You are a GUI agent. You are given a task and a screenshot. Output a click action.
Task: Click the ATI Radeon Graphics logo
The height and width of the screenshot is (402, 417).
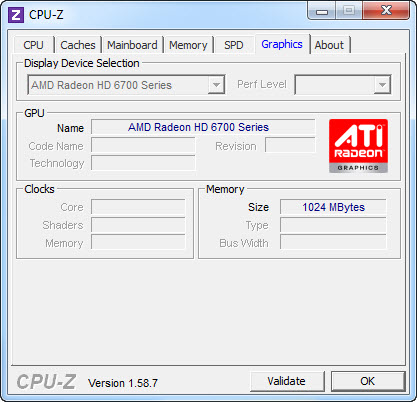point(358,146)
